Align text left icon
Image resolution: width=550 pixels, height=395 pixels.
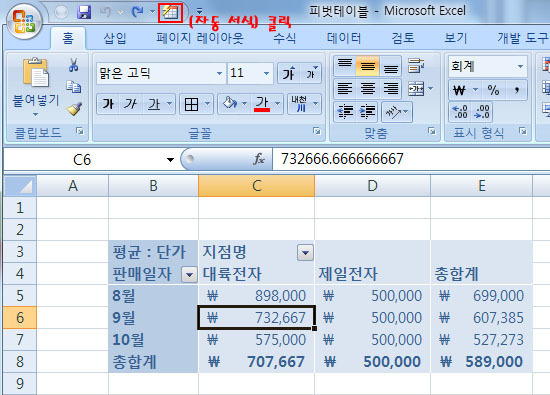[345, 89]
